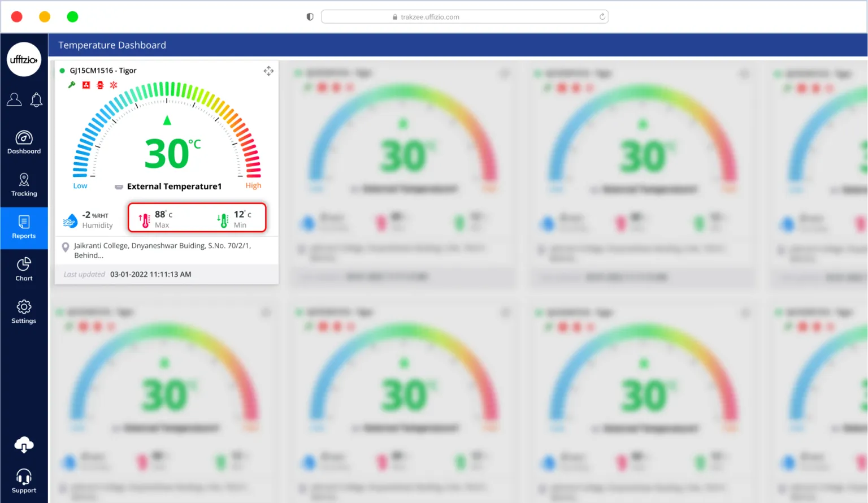This screenshot has width=868, height=503.
Task: Click the red fan status icon
Action: (x=86, y=85)
